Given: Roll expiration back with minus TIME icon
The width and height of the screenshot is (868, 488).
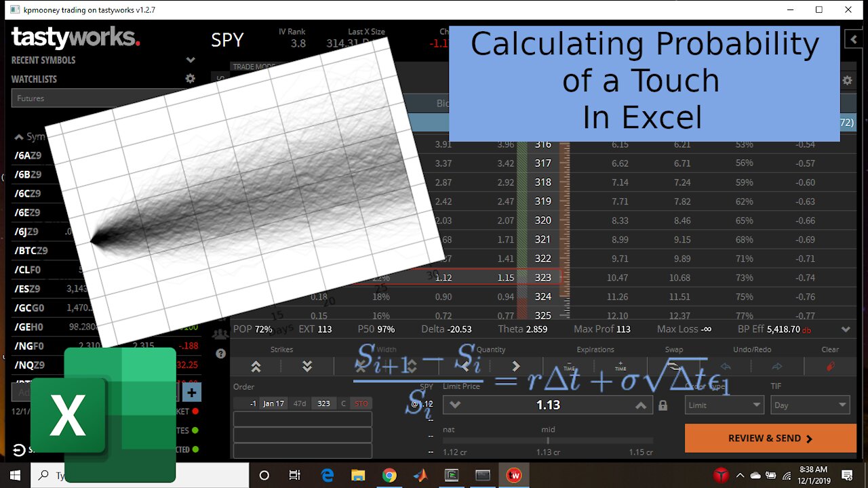Looking at the screenshot, I should tap(569, 366).
